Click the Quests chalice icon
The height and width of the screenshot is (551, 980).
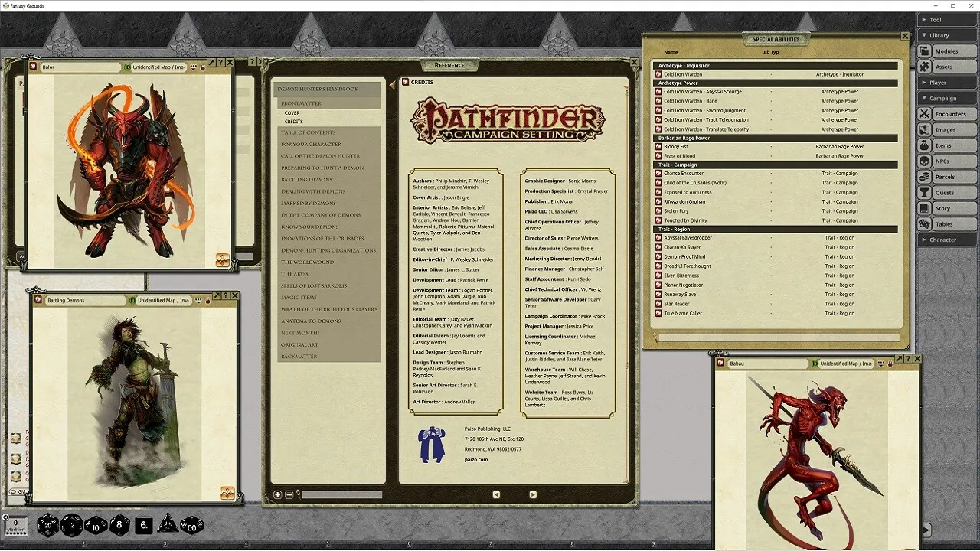pyautogui.click(x=924, y=193)
